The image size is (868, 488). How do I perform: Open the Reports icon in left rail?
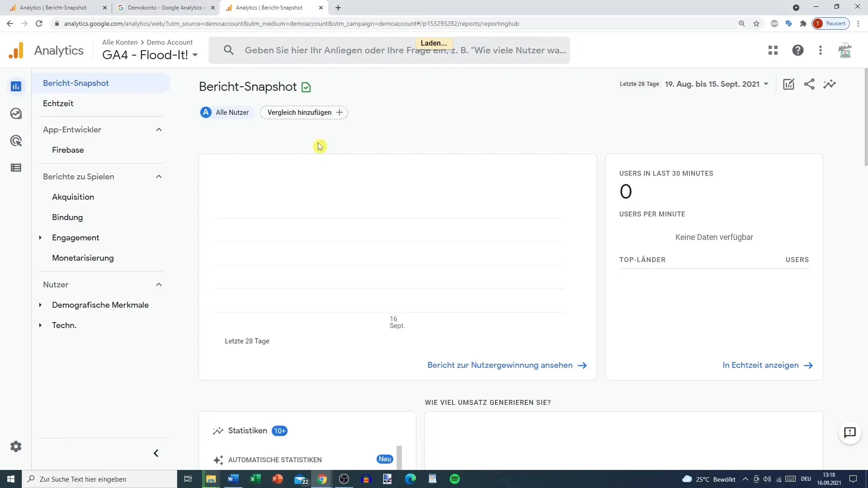(x=16, y=86)
